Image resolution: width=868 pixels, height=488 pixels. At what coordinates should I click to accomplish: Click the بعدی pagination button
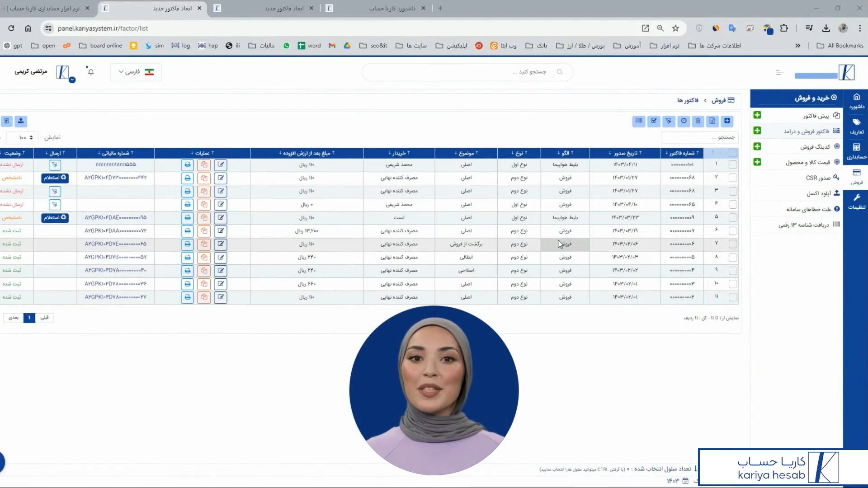(x=14, y=318)
